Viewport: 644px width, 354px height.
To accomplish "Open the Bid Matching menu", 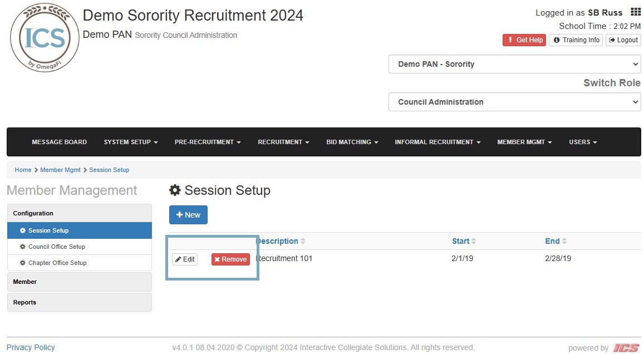I will click(x=352, y=142).
